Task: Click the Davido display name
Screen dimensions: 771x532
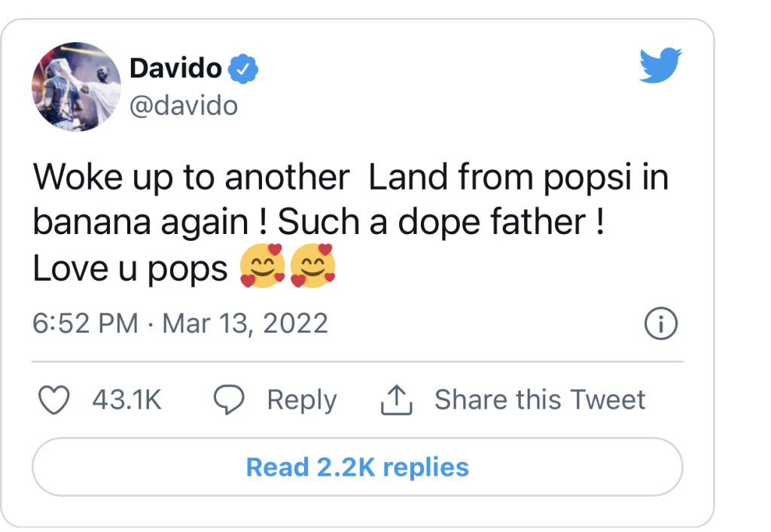Action: [175, 68]
